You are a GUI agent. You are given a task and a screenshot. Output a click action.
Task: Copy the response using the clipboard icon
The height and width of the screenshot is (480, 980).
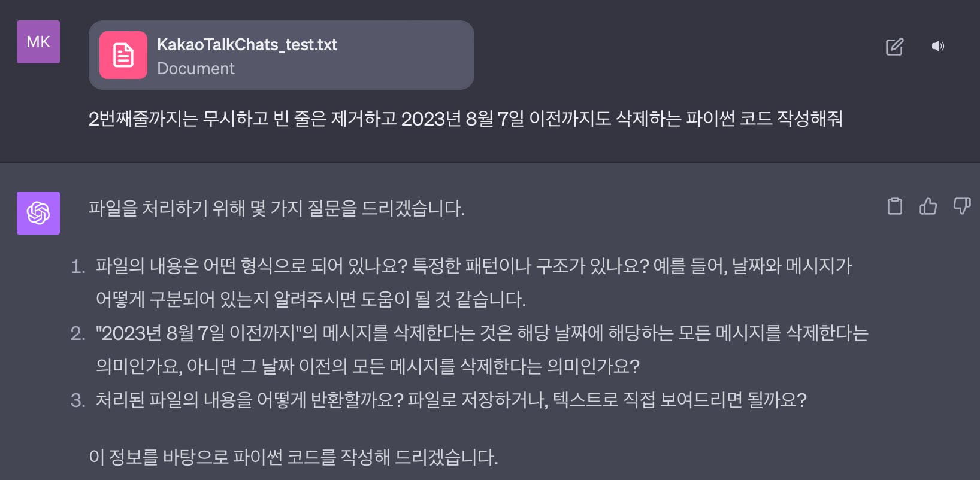895,206
